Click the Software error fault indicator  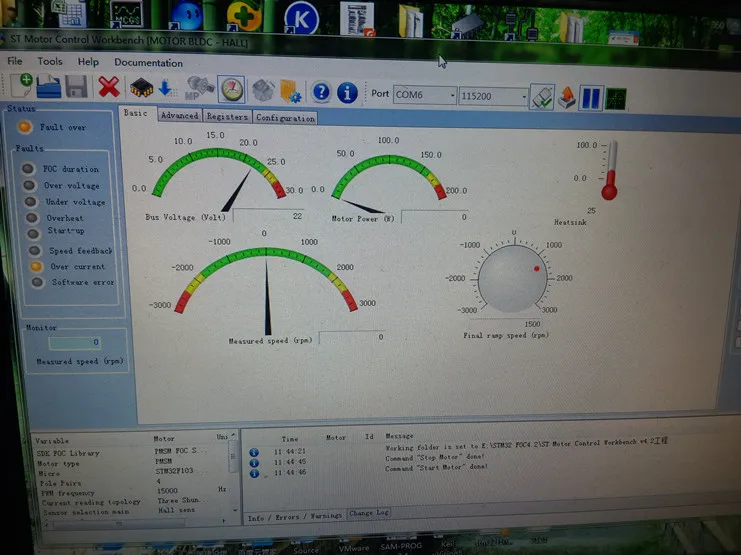click(x=37, y=283)
